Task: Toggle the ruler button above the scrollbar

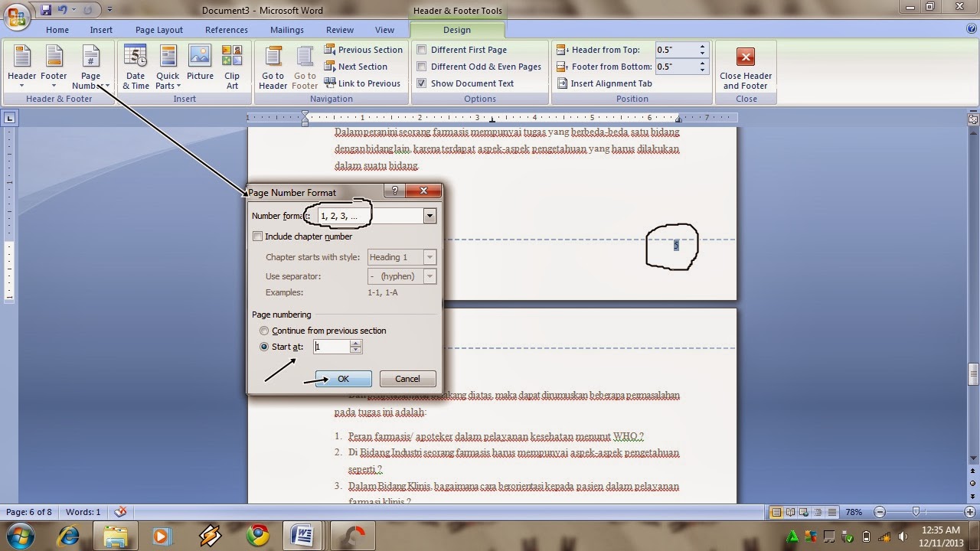Action: click(973, 119)
